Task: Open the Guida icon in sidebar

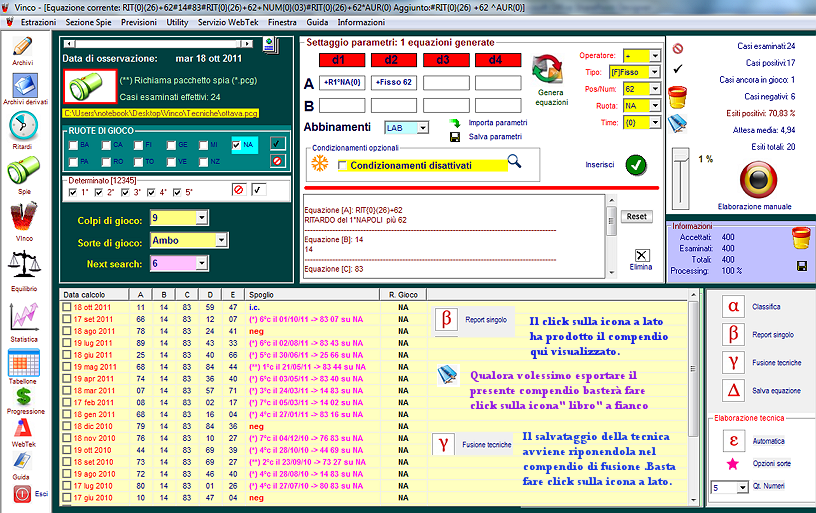Action: [x=21, y=461]
